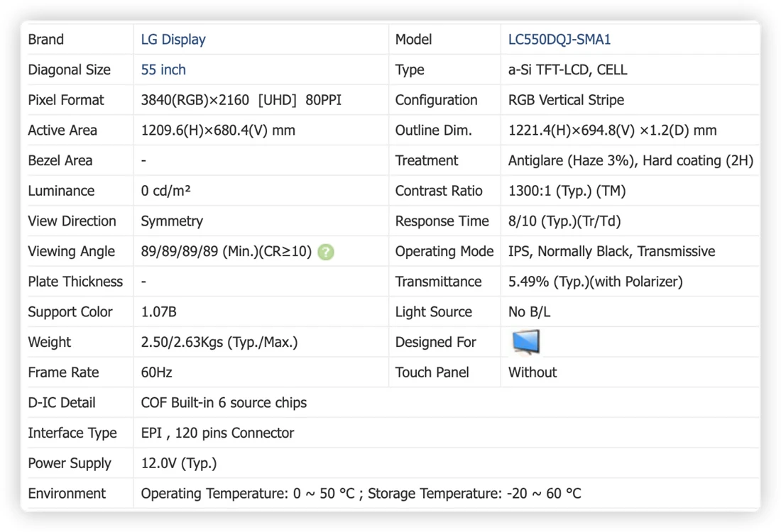Open the LG Display brand link
This screenshot has width=781, height=532.
click(x=173, y=39)
